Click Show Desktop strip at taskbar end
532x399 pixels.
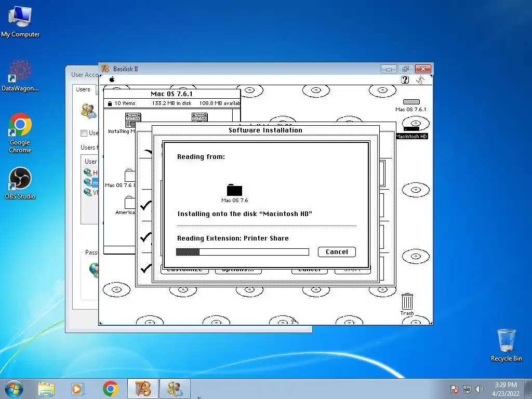pos(529,389)
